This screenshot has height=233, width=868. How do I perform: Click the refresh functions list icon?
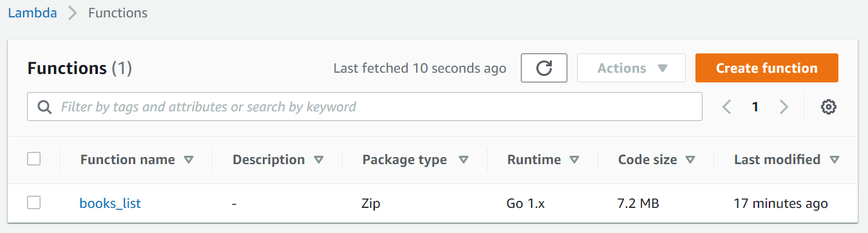point(544,68)
